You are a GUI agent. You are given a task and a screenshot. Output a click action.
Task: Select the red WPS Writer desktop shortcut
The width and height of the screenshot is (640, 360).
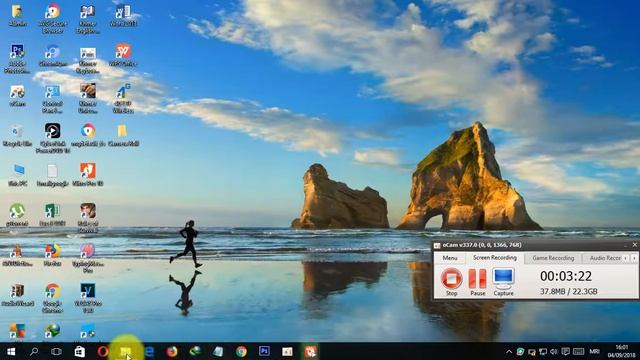[x=123, y=55]
